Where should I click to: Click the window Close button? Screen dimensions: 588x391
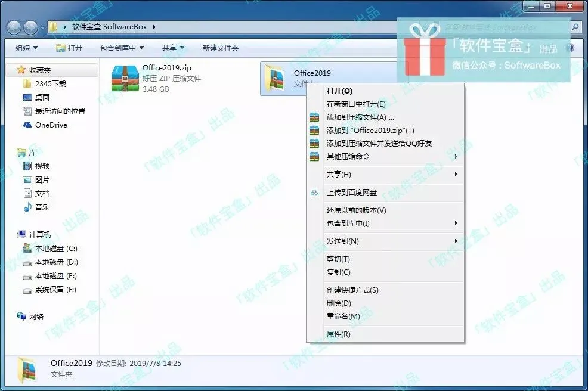tap(570, 6)
